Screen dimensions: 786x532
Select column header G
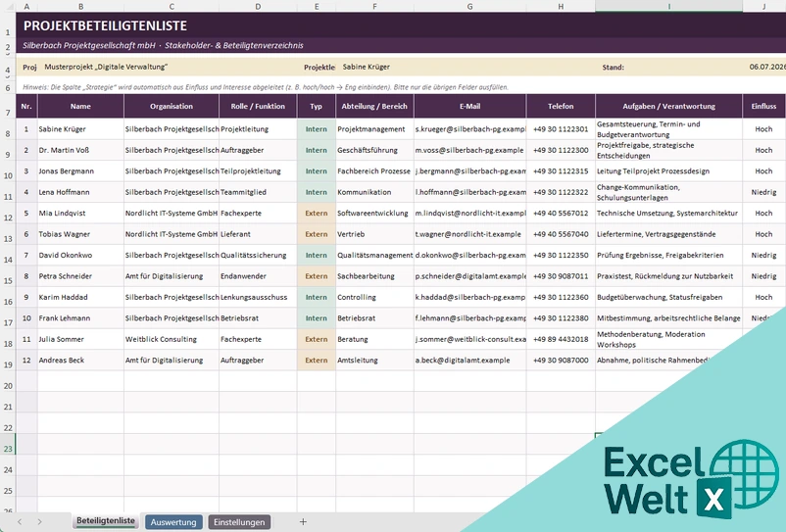469,7
